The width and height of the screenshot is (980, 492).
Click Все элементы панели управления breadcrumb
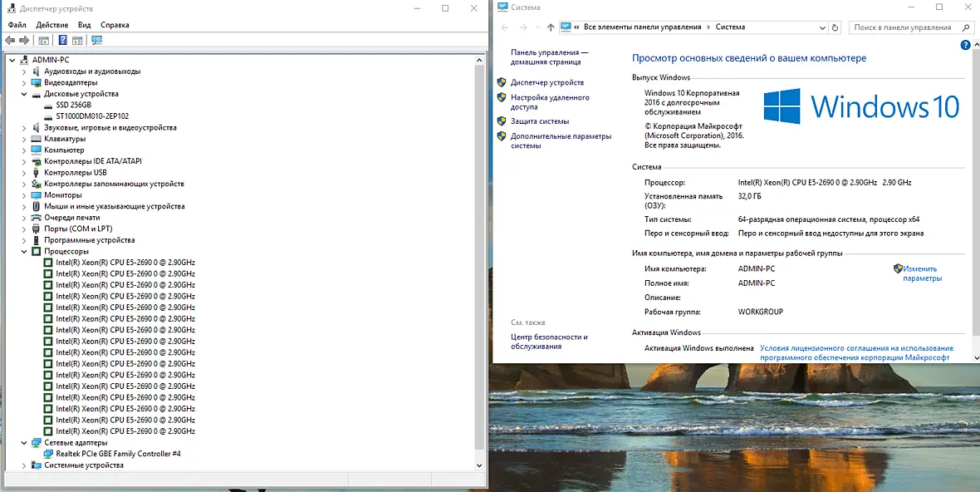click(x=643, y=27)
